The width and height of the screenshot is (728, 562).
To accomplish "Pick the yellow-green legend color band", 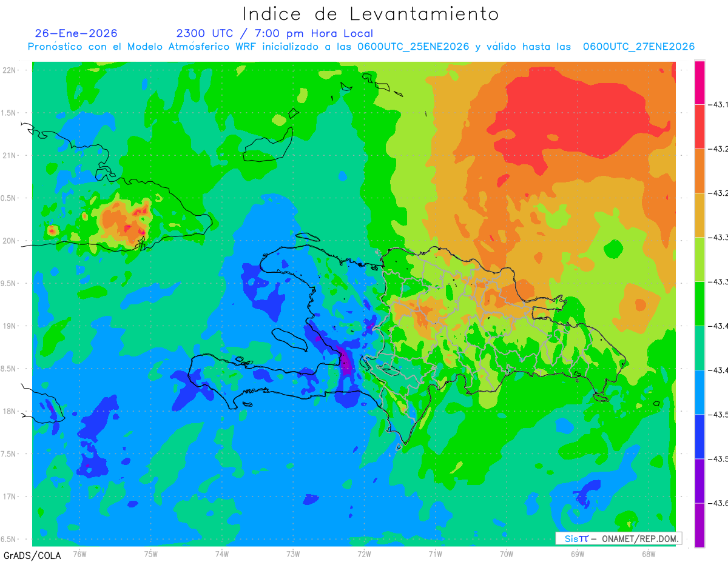I will click(699, 259).
